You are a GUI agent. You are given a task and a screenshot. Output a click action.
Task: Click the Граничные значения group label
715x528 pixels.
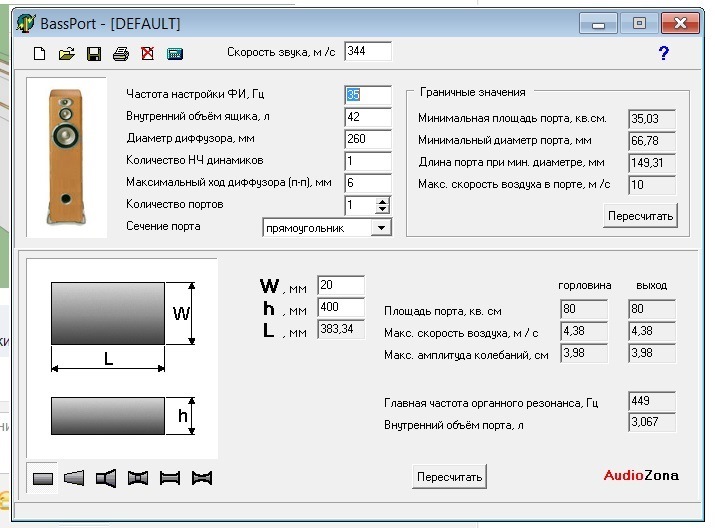pos(472,92)
